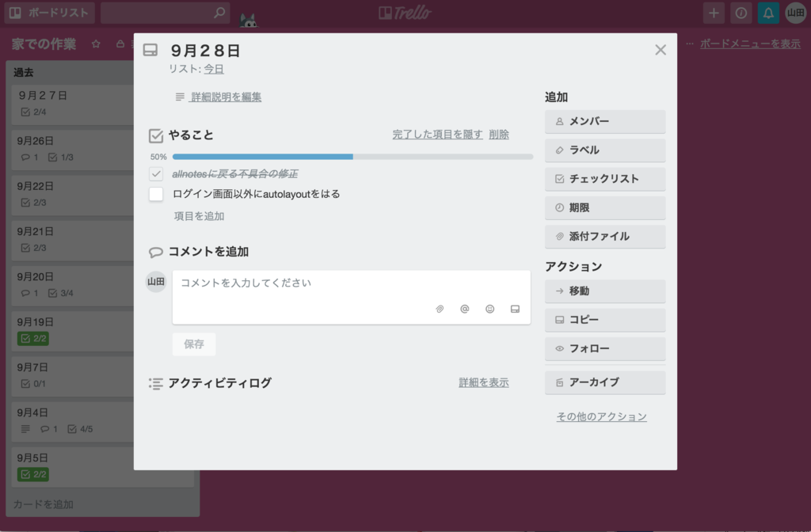Viewport: 811px width, 532px height.
Task: Click the plus create icon in header
Action: [714, 13]
